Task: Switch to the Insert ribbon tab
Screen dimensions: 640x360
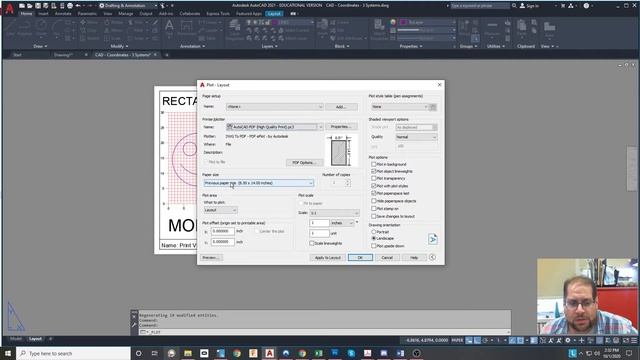Action: coord(43,13)
